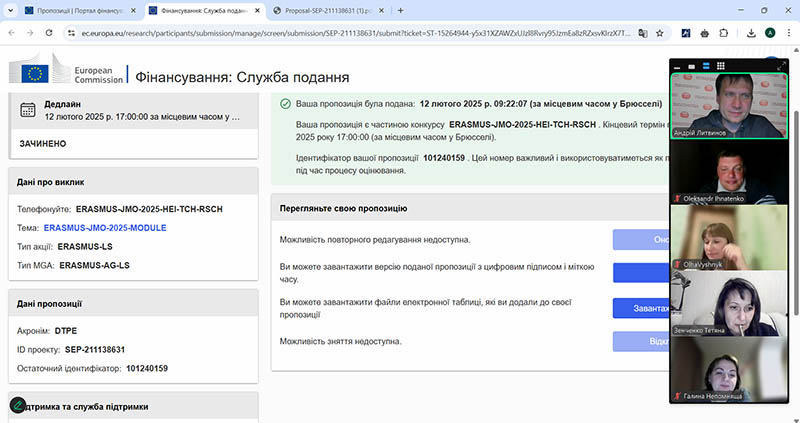Click the green submission success checkmark
This screenshot has height=423, width=800.
point(285,104)
